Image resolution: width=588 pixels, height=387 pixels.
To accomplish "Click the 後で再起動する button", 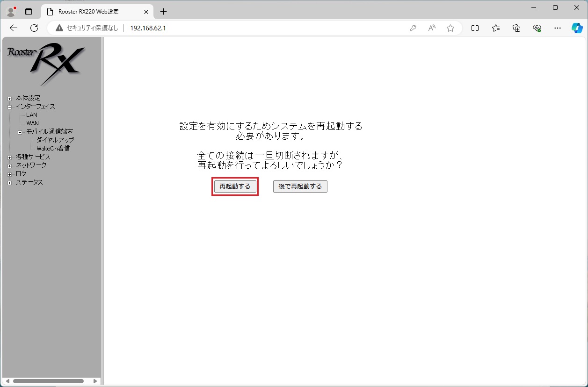I will click(x=300, y=186).
